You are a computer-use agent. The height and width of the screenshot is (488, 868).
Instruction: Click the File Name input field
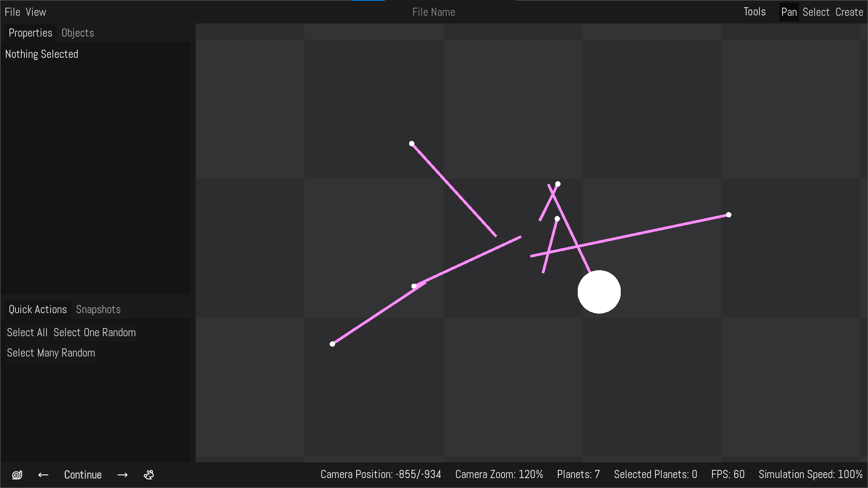pyautogui.click(x=434, y=12)
